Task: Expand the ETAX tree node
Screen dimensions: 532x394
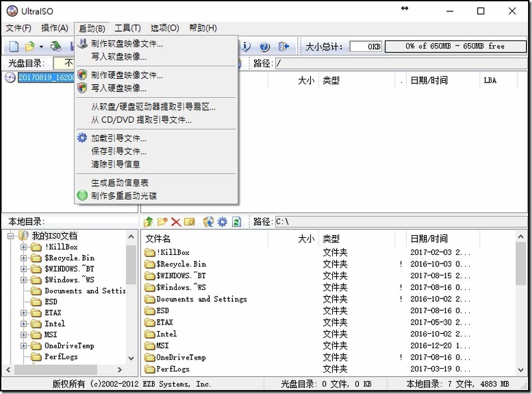Action: point(23,313)
